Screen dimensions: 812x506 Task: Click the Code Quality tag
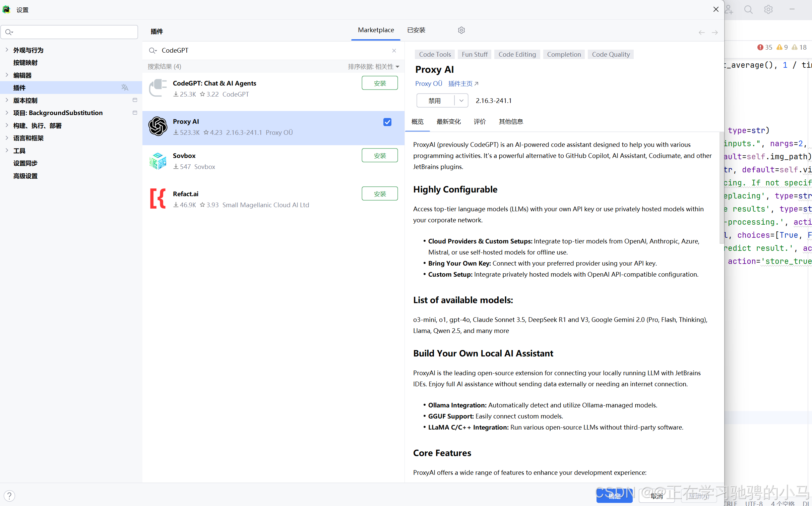coord(611,54)
